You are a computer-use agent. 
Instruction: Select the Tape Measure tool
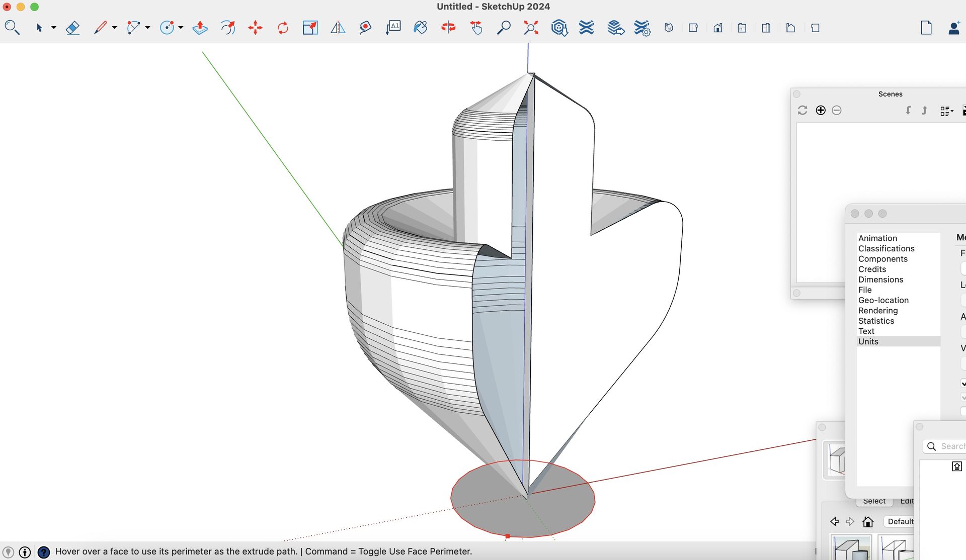(365, 28)
